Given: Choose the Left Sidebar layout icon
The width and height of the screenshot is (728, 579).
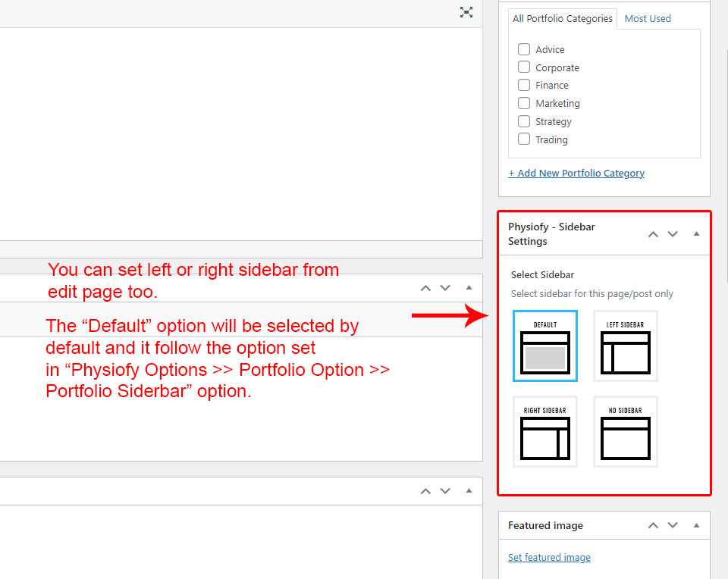Looking at the screenshot, I should (x=625, y=346).
